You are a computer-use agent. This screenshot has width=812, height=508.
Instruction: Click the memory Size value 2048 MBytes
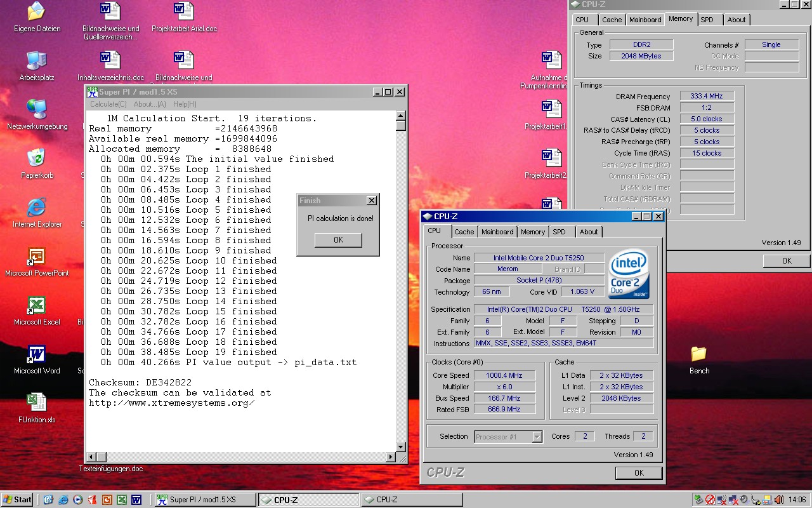coord(641,56)
